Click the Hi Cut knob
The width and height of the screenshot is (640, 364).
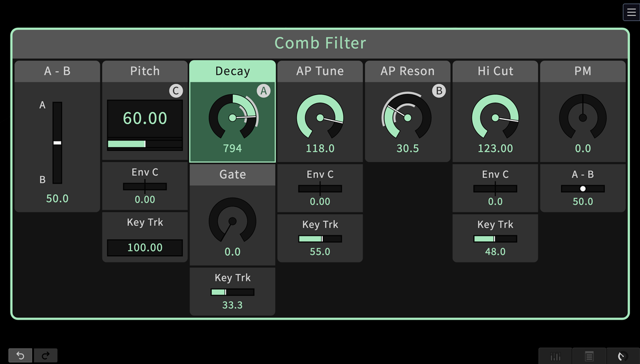coord(495,118)
